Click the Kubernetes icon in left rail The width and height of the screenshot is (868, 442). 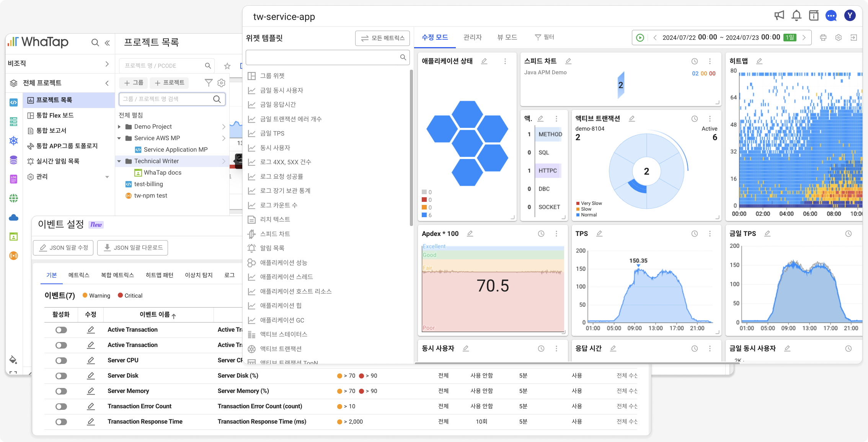pyautogui.click(x=14, y=141)
